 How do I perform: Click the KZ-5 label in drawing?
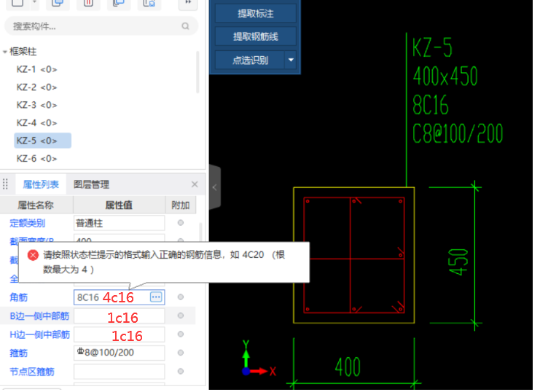tap(432, 47)
